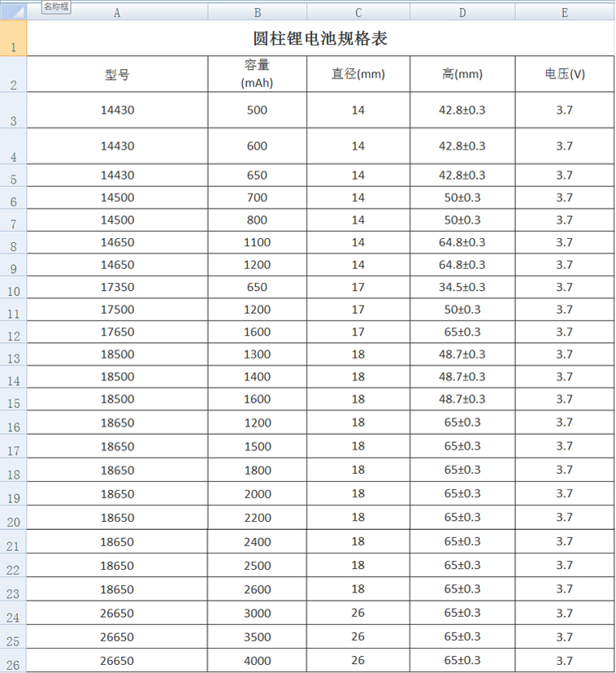This screenshot has height=673, width=616.
Task: Select column B header
Action: [x=257, y=12]
